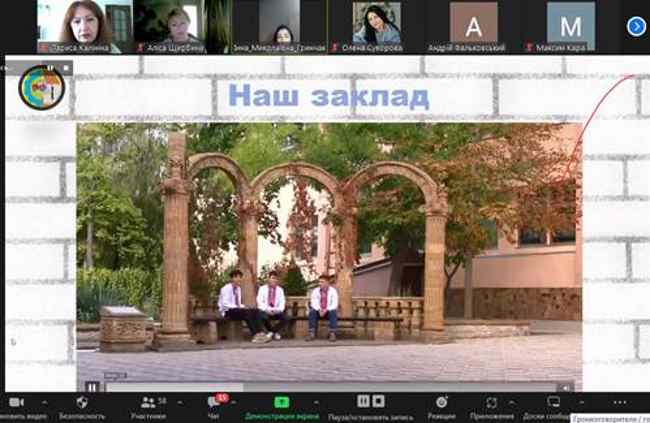The height and width of the screenshot is (423, 650).
Task: Pause the embedded slide video
Action: point(92,387)
